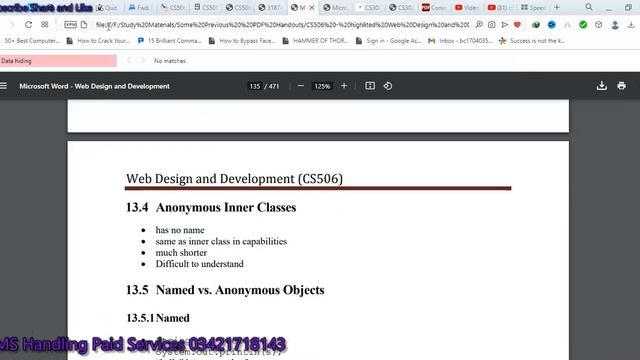Open the user profile icon
Image resolution: width=640 pixels, height=360 pixels.
615,24
